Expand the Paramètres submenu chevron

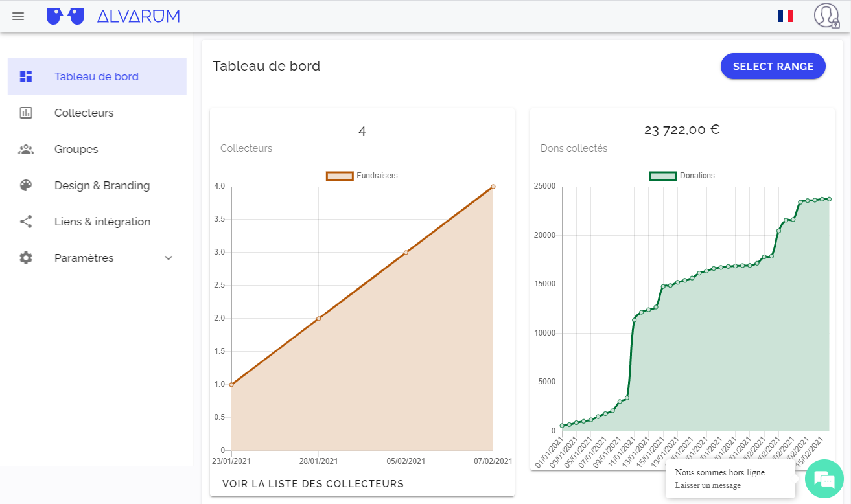[x=169, y=258]
